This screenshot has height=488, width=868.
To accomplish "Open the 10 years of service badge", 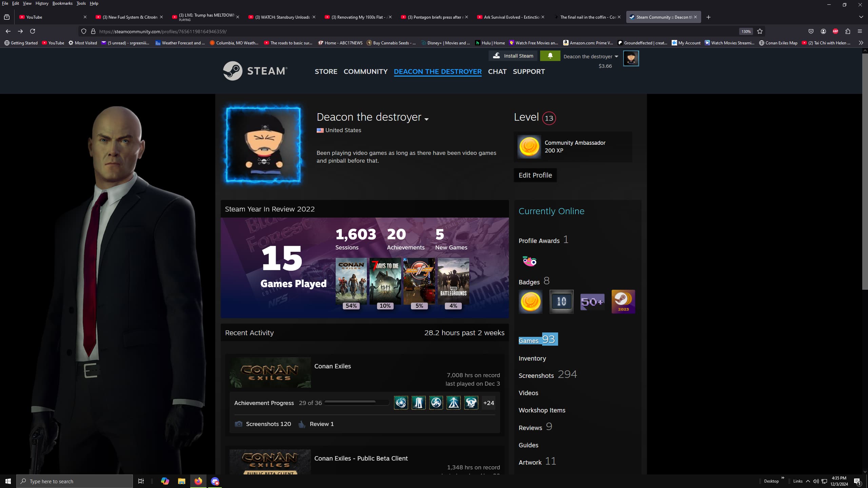I will pyautogui.click(x=561, y=302).
